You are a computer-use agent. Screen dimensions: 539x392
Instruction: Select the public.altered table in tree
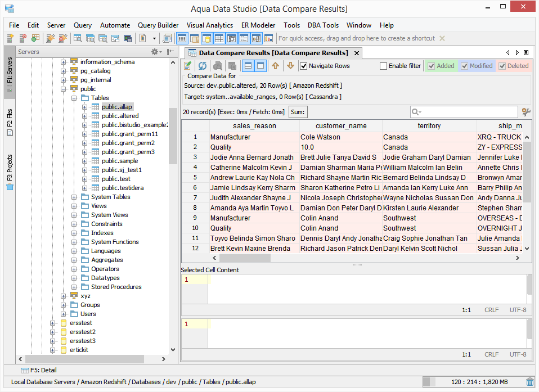(120, 116)
